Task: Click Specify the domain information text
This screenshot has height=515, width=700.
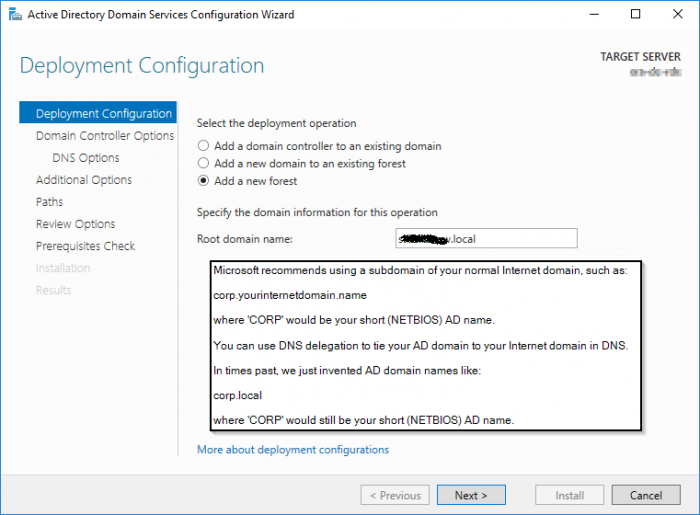Action: tap(317, 212)
